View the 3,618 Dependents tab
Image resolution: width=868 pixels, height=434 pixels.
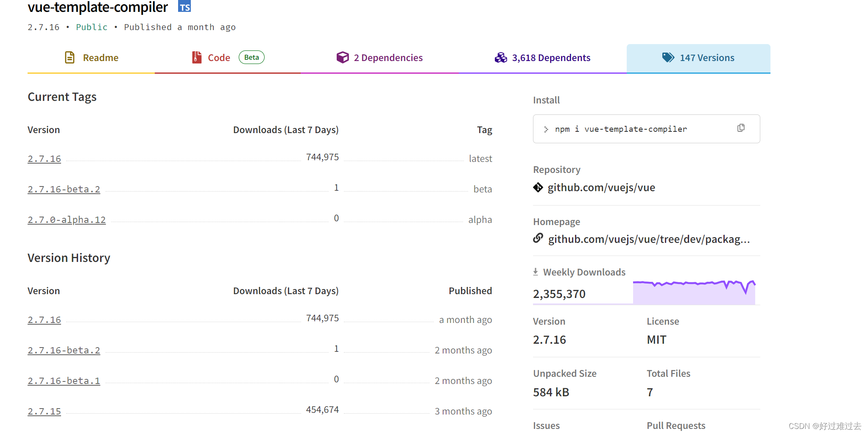click(551, 58)
